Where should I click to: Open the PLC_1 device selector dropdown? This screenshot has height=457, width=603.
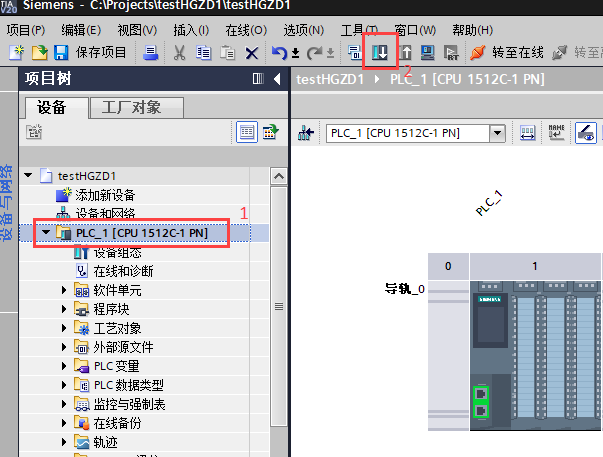pos(496,132)
